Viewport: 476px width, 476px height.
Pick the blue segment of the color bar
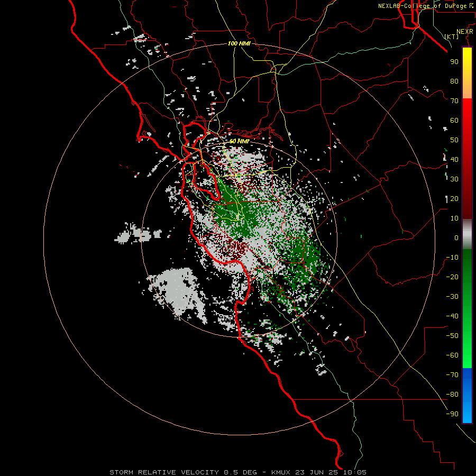coord(467,395)
